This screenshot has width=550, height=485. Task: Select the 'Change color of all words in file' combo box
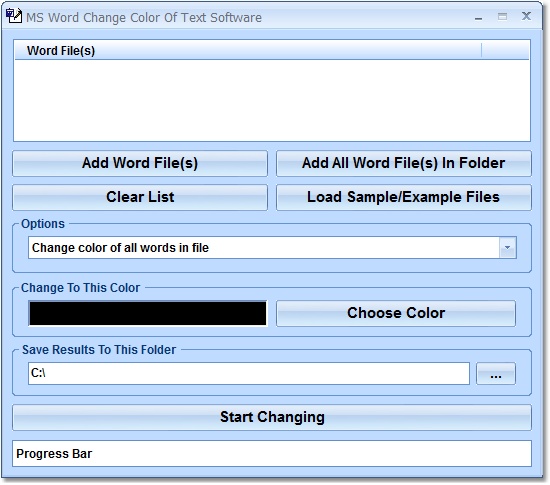(272, 248)
